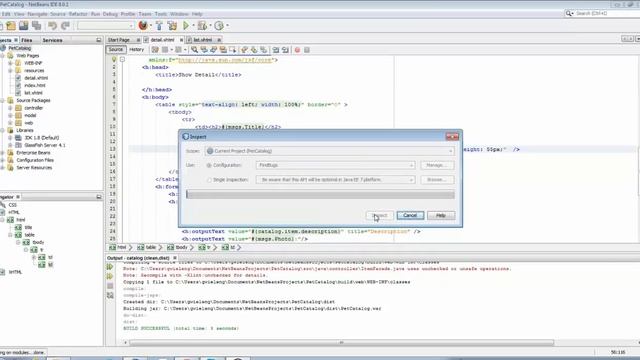
Task: Open the Scope dropdown in Inspect dialog
Action: 329,151
